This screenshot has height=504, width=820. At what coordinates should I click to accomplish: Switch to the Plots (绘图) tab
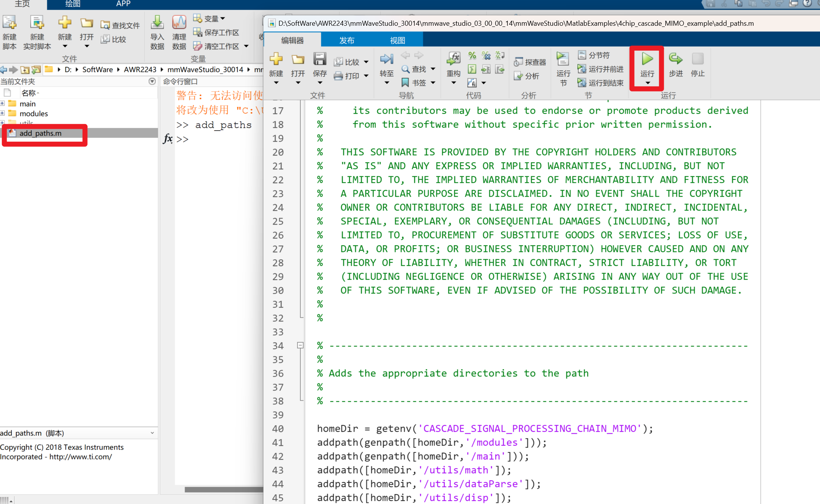73,4
